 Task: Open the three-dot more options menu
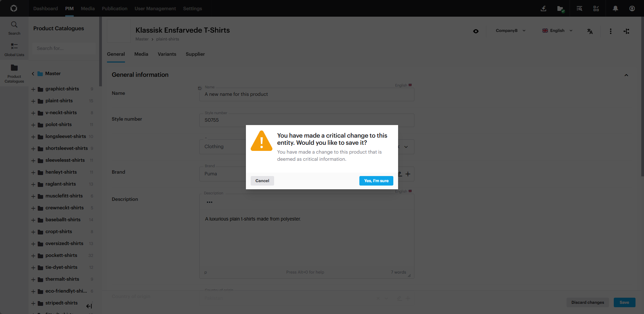click(x=610, y=31)
